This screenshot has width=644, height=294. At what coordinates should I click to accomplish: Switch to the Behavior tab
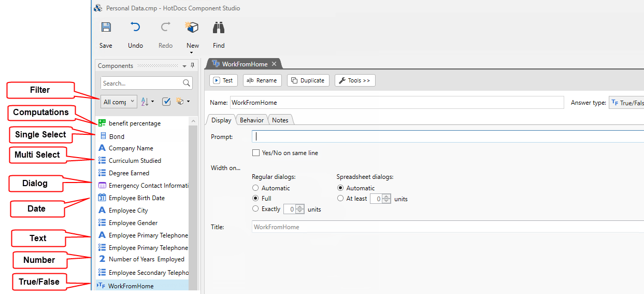(252, 120)
